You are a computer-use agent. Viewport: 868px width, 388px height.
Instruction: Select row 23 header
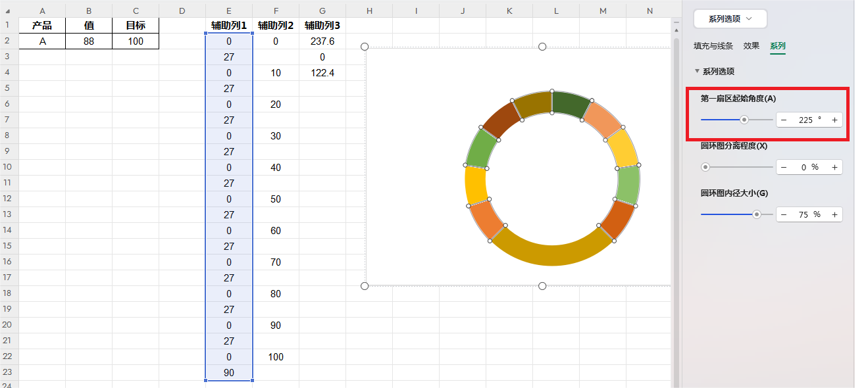click(9, 373)
